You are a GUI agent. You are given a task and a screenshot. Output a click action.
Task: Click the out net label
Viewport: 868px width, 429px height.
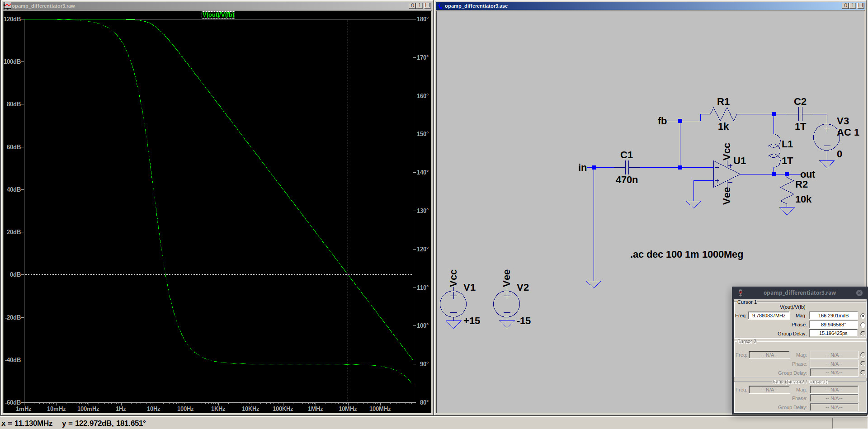tap(807, 174)
